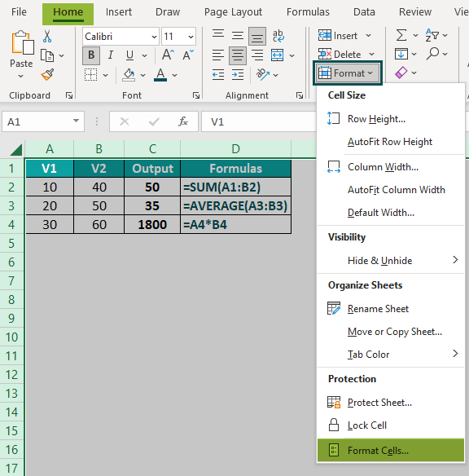469x476 pixels.
Task: Toggle Bottom Align
Action: click(x=257, y=36)
